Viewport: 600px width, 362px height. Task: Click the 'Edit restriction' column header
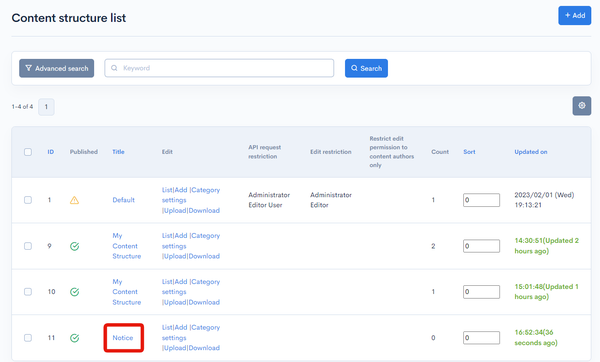point(331,152)
